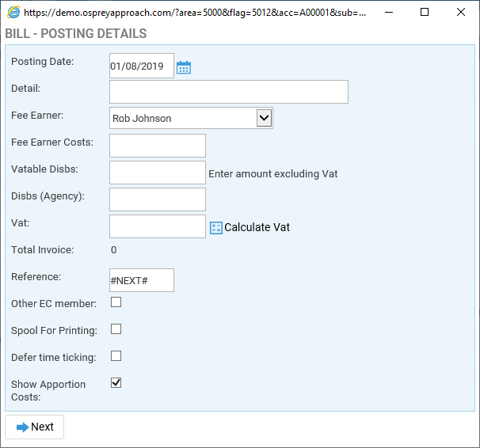Check the Defer time ticking box
The image size is (480, 448).
coord(116,356)
